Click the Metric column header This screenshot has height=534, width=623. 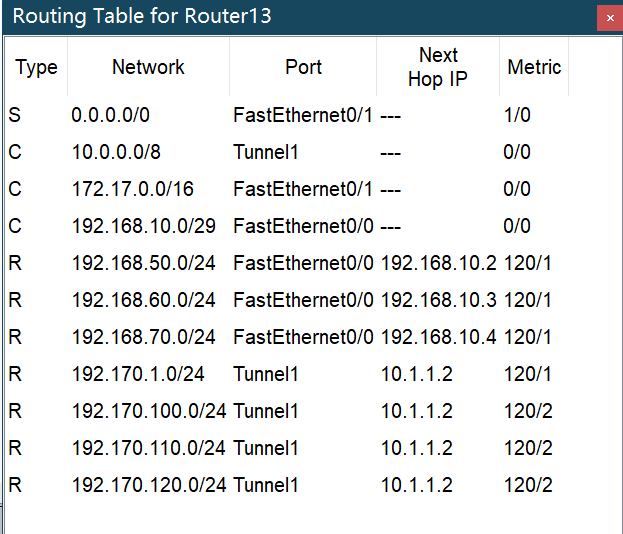click(534, 68)
